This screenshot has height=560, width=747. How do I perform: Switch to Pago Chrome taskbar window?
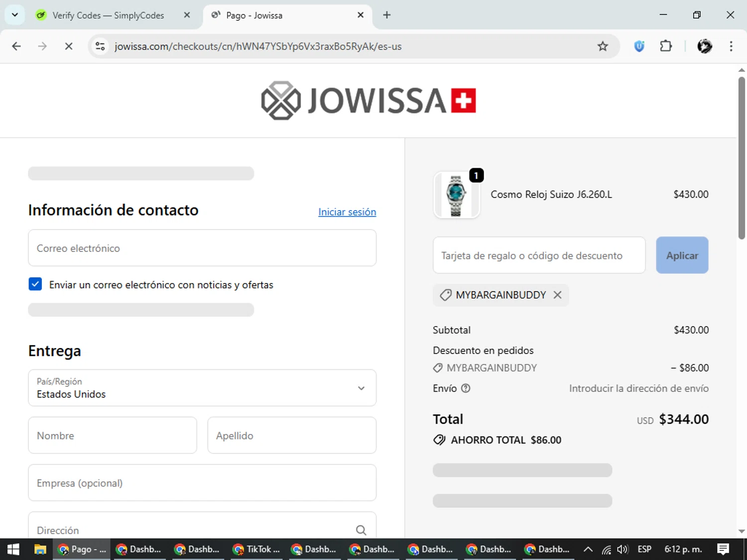pos(82,549)
